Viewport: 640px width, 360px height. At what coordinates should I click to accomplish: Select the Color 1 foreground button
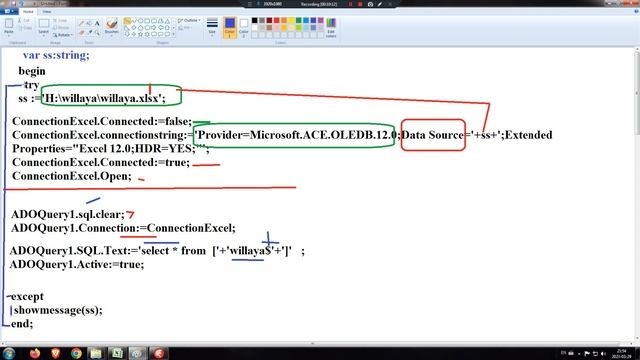(230, 27)
